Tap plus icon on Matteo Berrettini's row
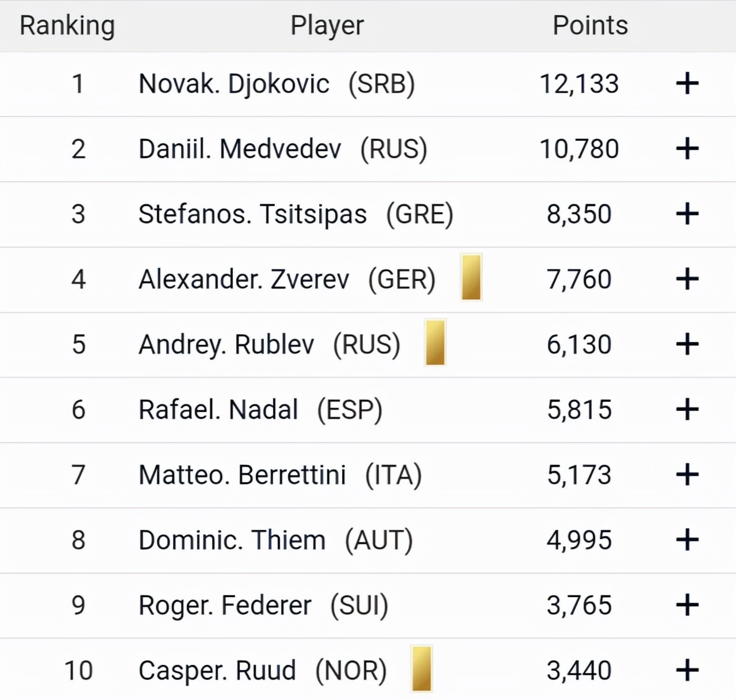 (687, 475)
